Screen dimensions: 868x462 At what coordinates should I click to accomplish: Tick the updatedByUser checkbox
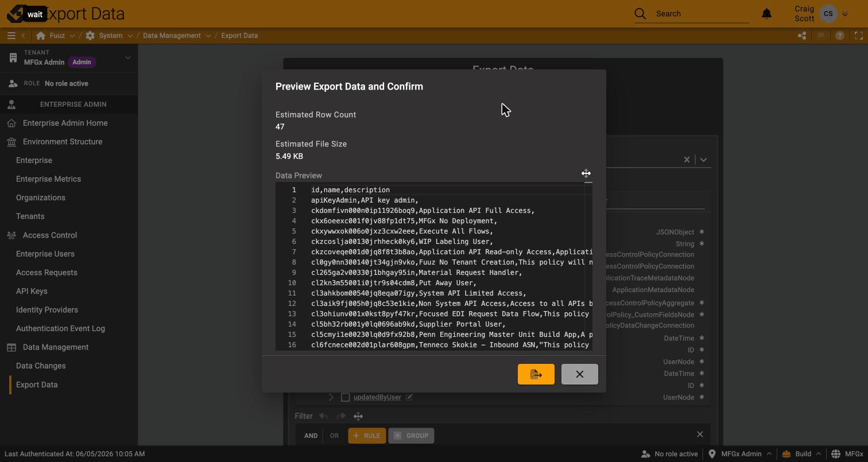tap(345, 397)
